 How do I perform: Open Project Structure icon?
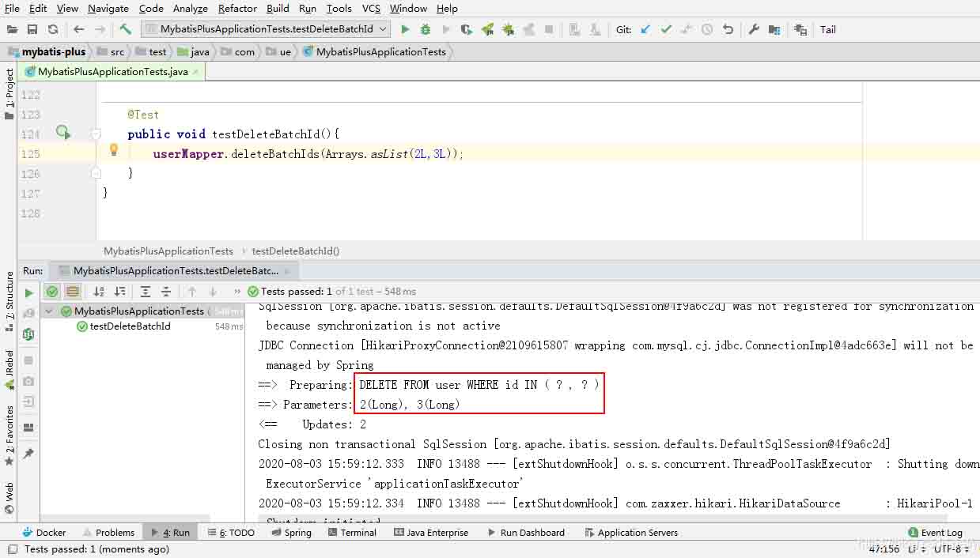coord(774,29)
